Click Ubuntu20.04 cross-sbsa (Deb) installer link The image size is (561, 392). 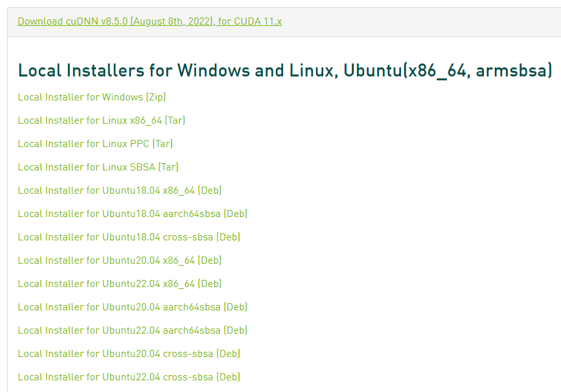[129, 353]
